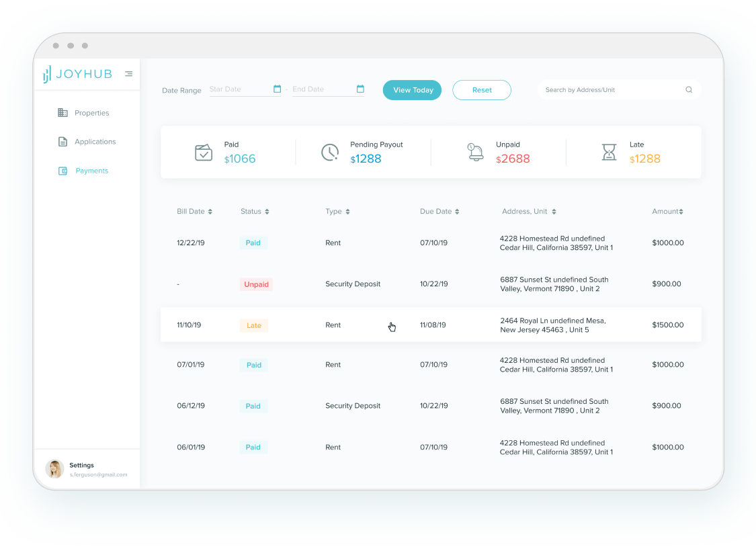Go to the Properties section
756x549 pixels.
click(91, 113)
